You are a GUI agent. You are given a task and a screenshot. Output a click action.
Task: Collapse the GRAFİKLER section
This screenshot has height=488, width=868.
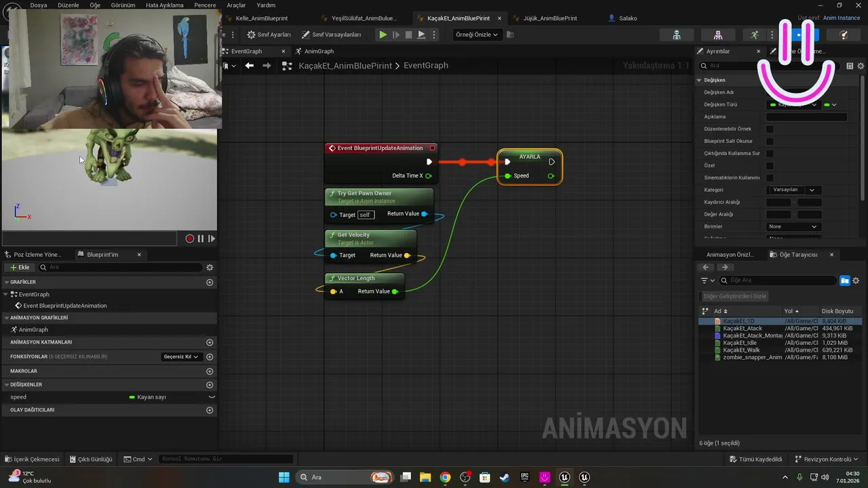click(7, 282)
